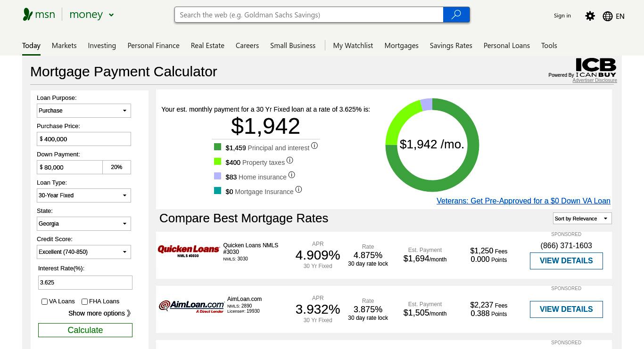
Task: Open the Mortgages tab
Action: (x=401, y=46)
